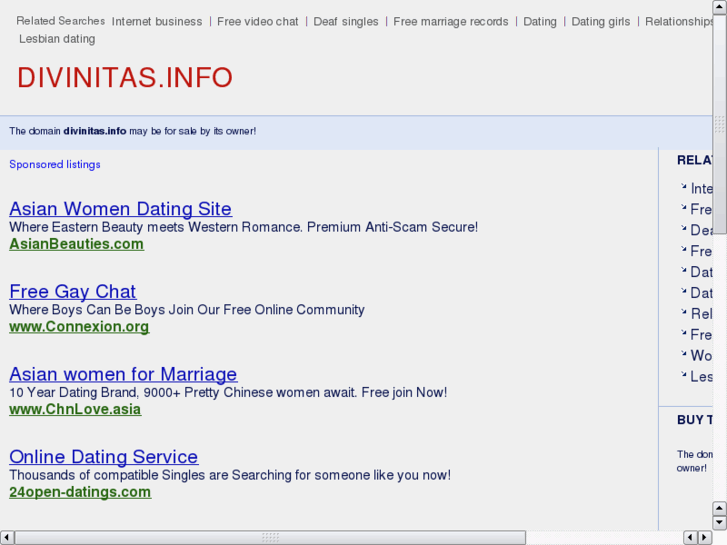The image size is (727, 545).
Task: Click the horizontal scrollbar right arrow
Action: click(705, 538)
